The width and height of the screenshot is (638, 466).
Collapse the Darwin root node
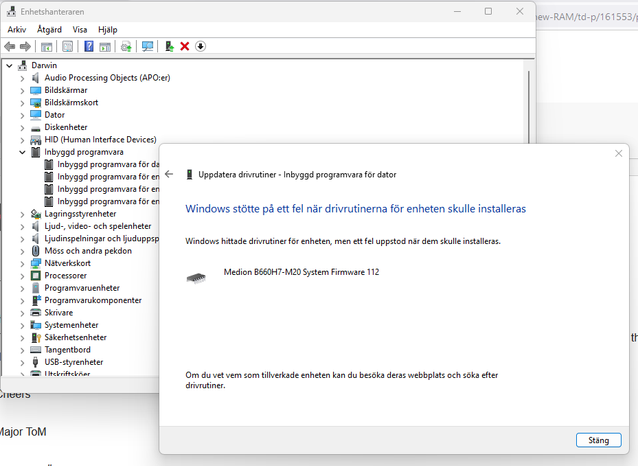(x=9, y=65)
